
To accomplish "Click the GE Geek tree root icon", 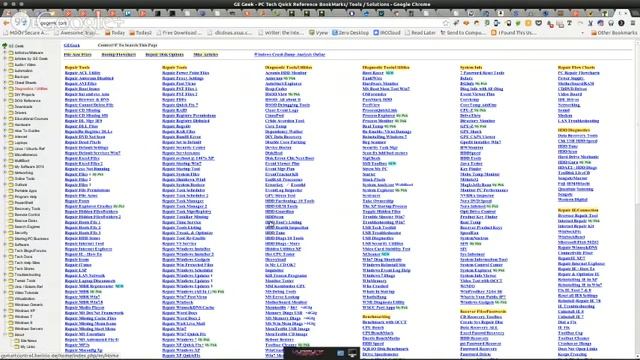I will [4, 46].
